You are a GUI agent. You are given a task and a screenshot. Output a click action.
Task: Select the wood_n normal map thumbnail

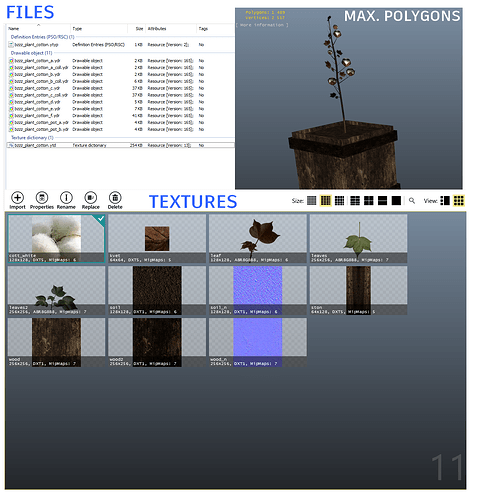click(258, 342)
